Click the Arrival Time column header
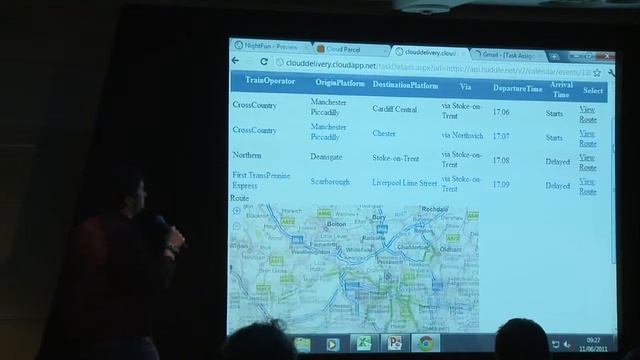Screen dimensions: 640x360 (561, 89)
